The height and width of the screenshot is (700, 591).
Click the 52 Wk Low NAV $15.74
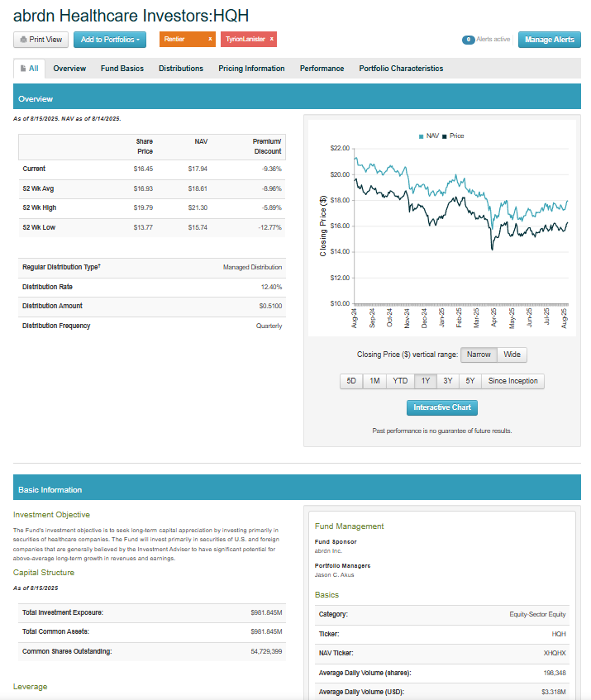coord(198,227)
